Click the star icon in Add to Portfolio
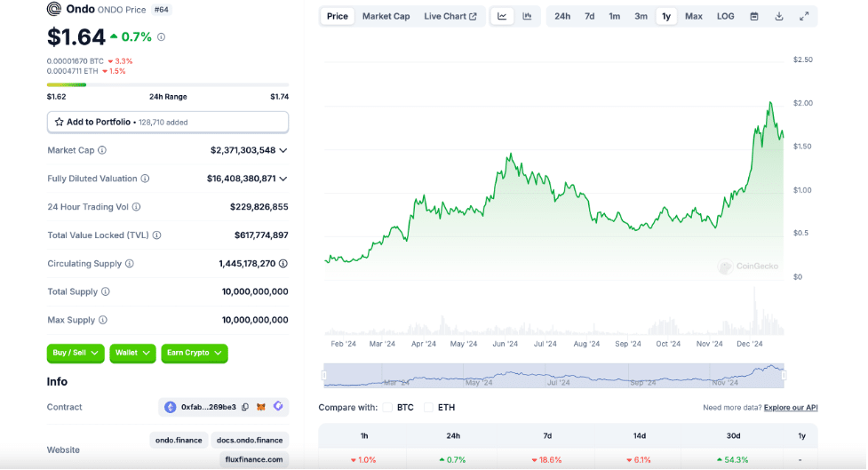The height and width of the screenshot is (470, 868). pyautogui.click(x=60, y=122)
